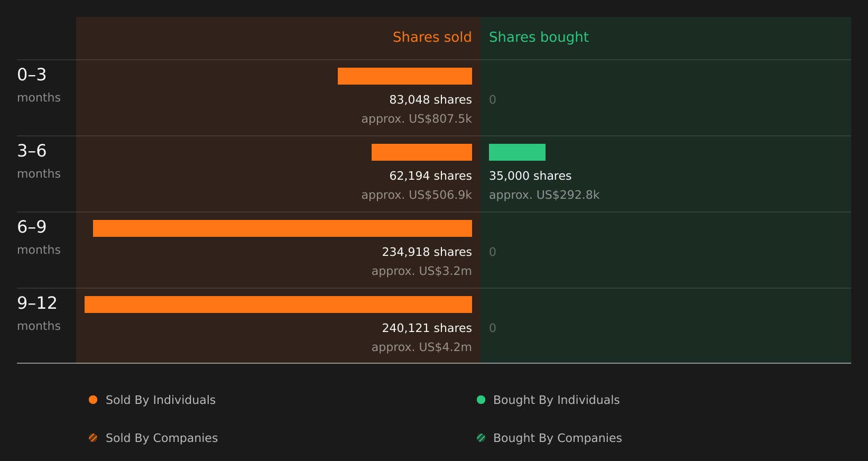Click the orange Sold By Individuals legend dot
This screenshot has height=461, width=868.
click(x=93, y=400)
